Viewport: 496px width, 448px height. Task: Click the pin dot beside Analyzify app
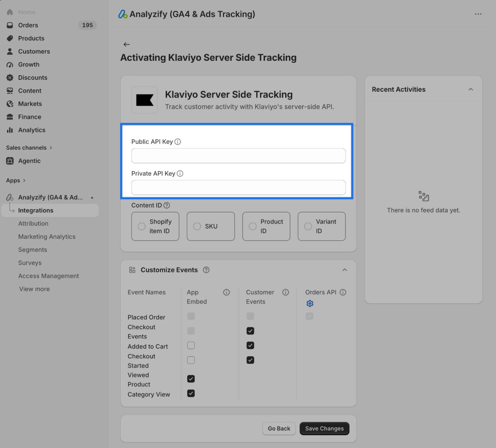pyautogui.click(x=92, y=198)
